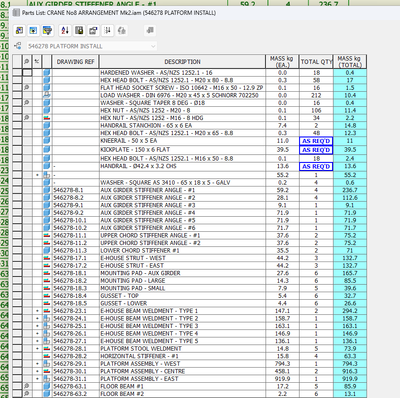Click the MASS kg (TOTAL) column header
The width and height of the screenshot is (400, 398).
tap(350, 62)
